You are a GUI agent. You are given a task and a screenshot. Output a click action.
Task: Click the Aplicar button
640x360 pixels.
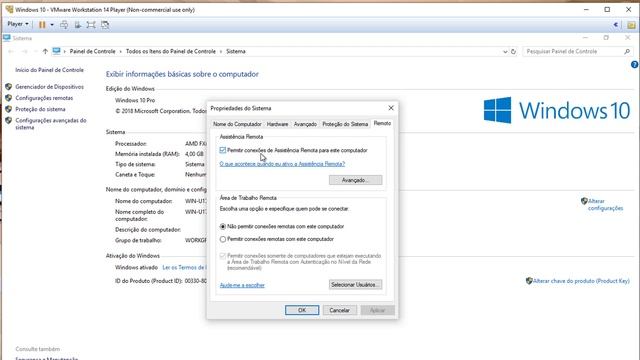point(378,310)
